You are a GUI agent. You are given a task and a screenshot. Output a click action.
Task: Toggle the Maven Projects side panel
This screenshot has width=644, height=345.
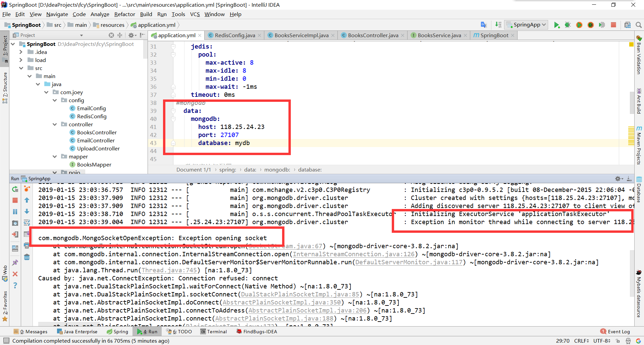[639, 145]
